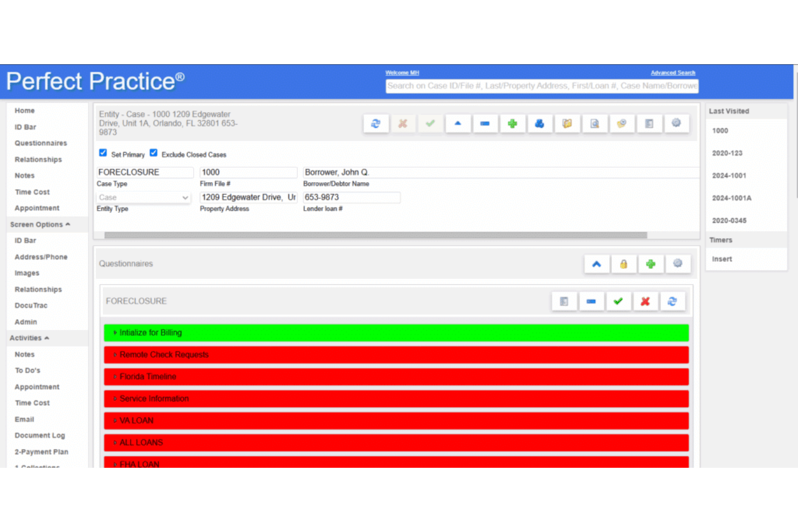The width and height of the screenshot is (798, 532).
Task: Open Questionnaires in the sidebar
Action: [x=41, y=143]
